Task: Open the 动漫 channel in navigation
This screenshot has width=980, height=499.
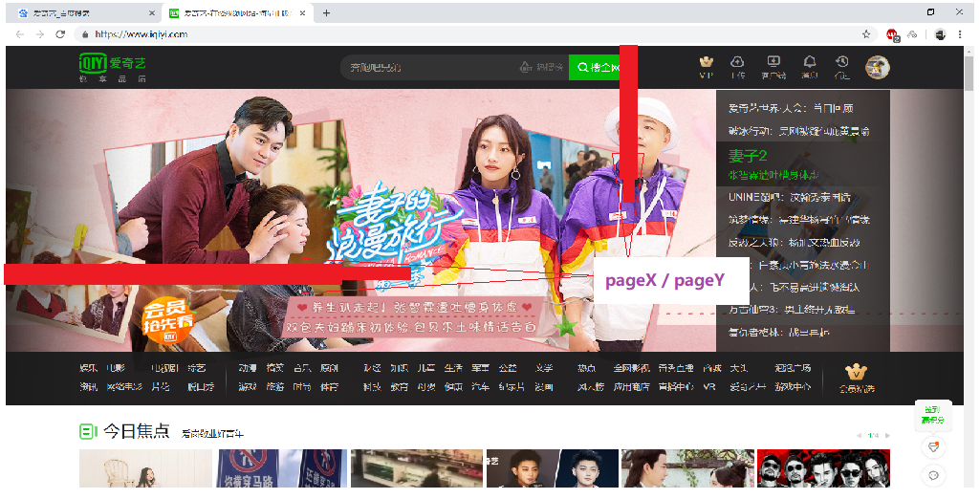Action: 248,368
